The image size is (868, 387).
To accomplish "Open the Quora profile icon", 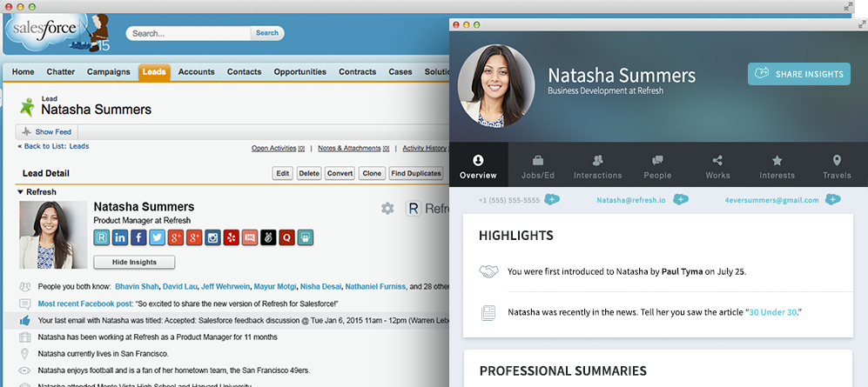I will point(286,237).
